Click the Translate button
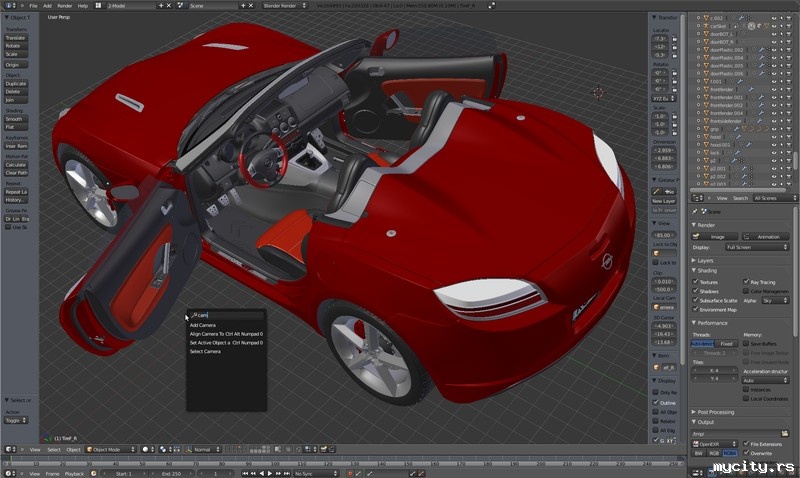Viewport: 800px width, 478px height. [16, 38]
